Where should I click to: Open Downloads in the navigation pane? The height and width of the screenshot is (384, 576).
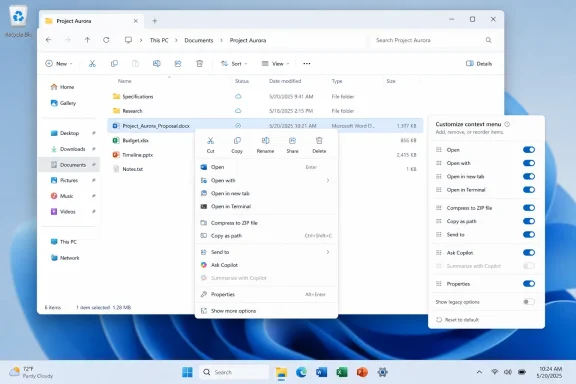click(69, 149)
